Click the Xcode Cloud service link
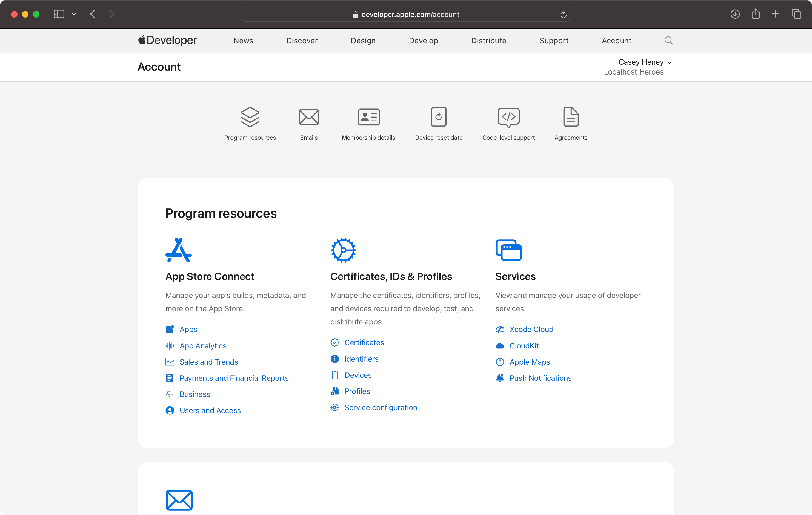The width and height of the screenshot is (812, 515). coord(531,329)
